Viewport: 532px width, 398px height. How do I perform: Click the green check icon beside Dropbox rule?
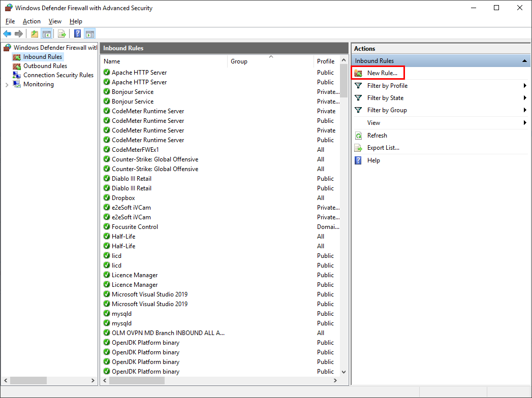(107, 198)
